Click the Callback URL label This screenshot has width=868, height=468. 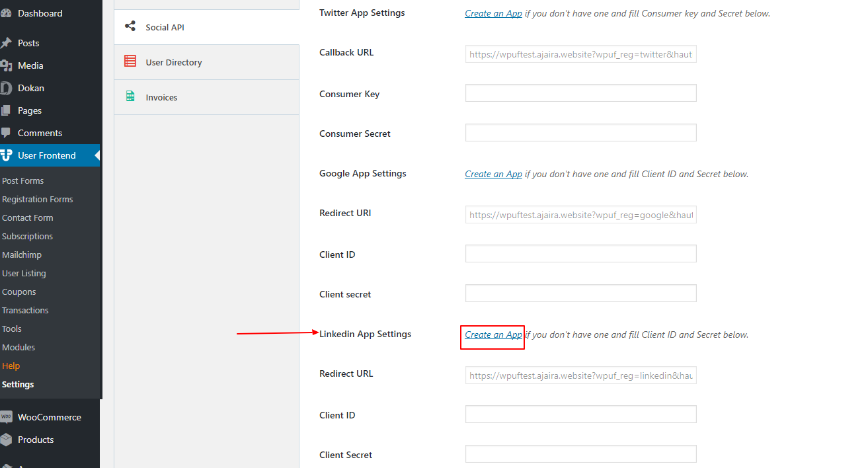(346, 52)
